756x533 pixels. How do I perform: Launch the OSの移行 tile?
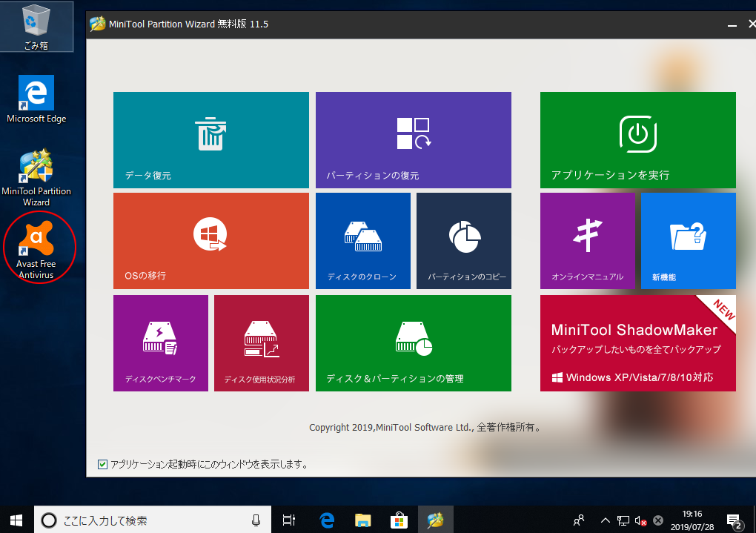coord(210,240)
